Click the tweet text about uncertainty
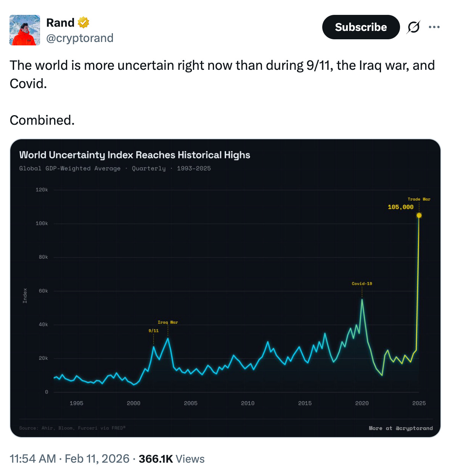Image resolution: width=450 pixels, height=476 pixels. click(x=222, y=93)
